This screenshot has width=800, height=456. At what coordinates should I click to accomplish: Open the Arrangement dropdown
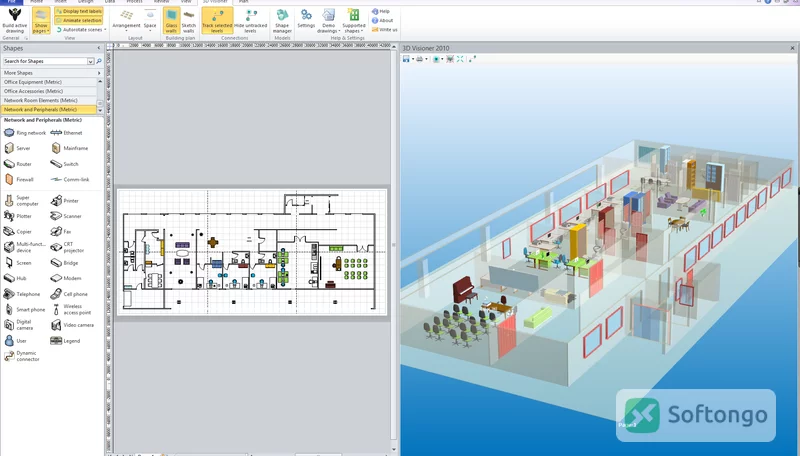pos(126,20)
